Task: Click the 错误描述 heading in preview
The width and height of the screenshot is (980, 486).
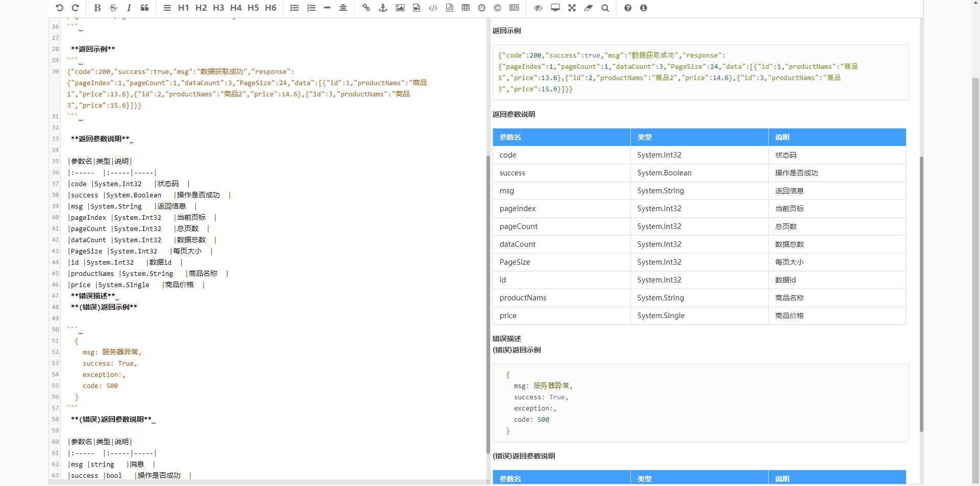Action: (506, 339)
